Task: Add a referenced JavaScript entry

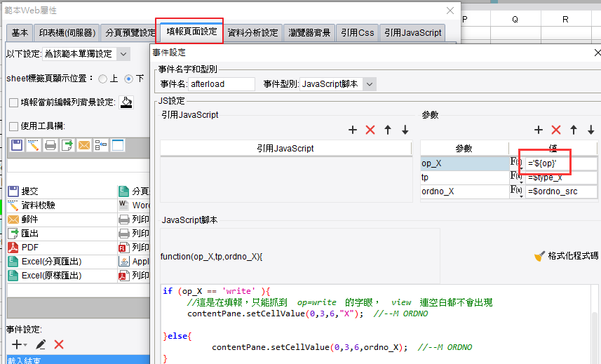Action: click(353, 130)
